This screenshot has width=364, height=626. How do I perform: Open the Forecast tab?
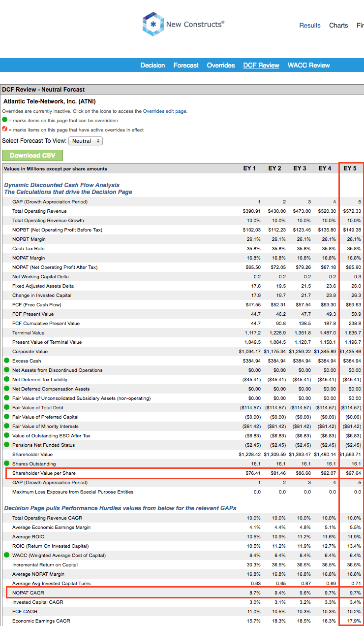186,65
